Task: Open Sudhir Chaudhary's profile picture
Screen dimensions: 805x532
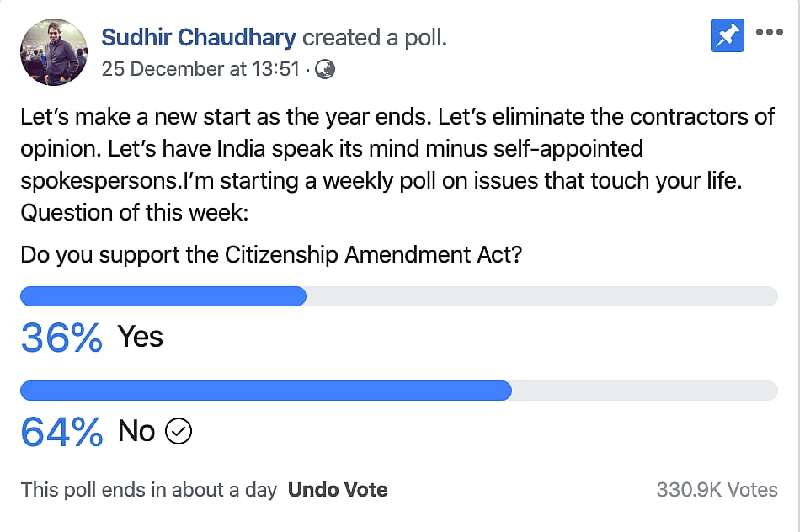Action: pos(53,51)
